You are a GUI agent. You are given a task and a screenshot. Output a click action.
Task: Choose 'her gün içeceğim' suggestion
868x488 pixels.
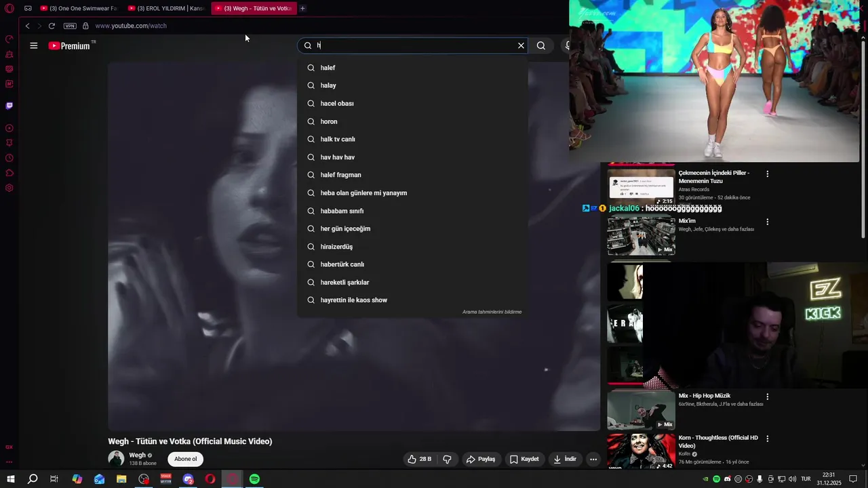coord(412,228)
